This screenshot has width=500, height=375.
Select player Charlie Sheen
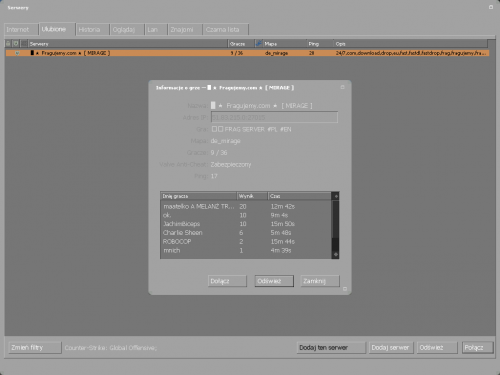pyautogui.click(x=246, y=233)
